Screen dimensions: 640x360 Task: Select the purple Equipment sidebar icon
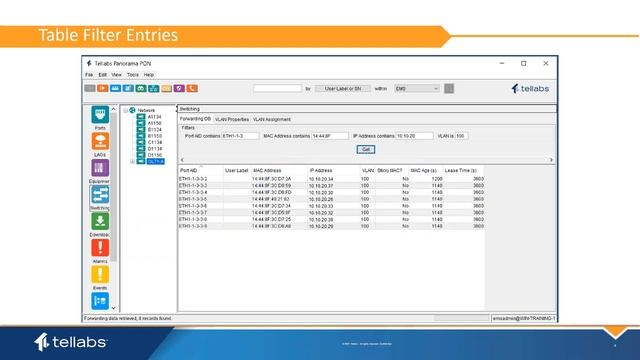click(x=100, y=168)
